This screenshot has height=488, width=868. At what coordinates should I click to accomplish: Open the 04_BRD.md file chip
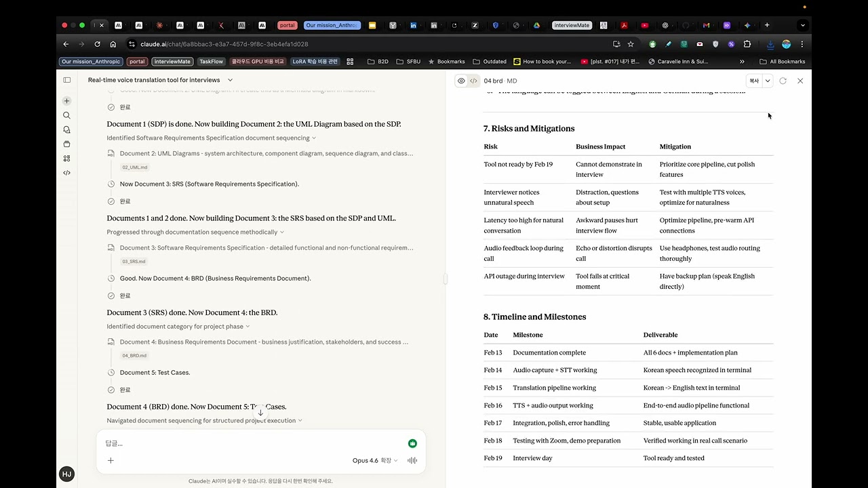(134, 355)
